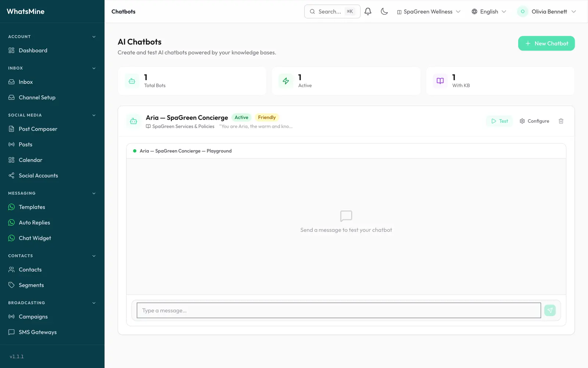Open the SpaGreen Wellness workspace dropdown
Screen dimensions: 588x368
tap(429, 12)
